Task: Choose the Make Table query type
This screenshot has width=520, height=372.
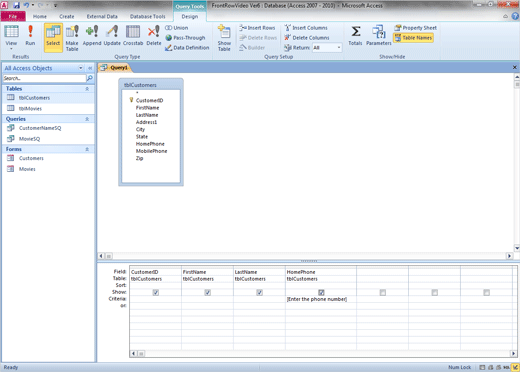Action: pos(72,37)
